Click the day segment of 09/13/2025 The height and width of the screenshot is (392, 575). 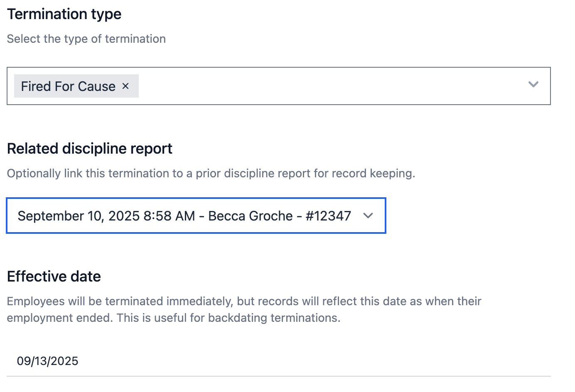pos(39,361)
